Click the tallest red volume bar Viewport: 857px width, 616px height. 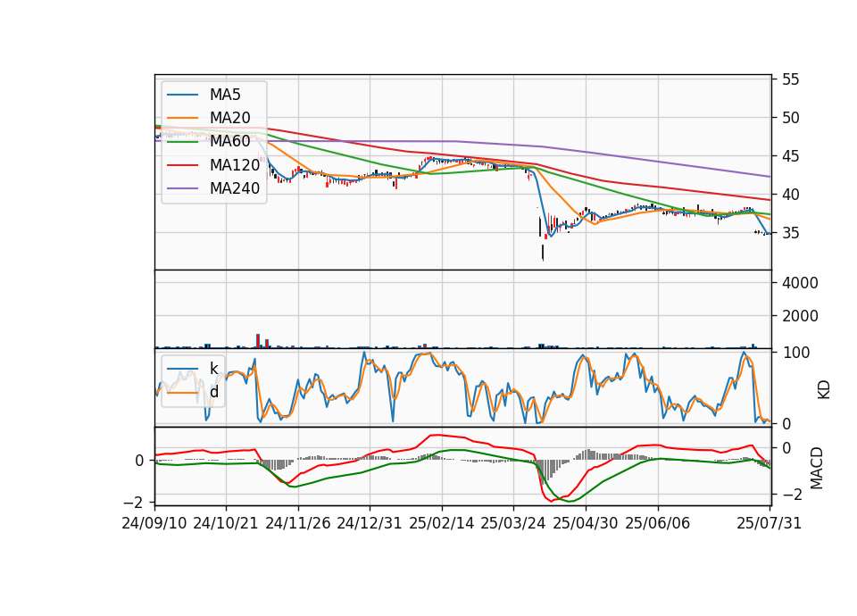click(258, 340)
